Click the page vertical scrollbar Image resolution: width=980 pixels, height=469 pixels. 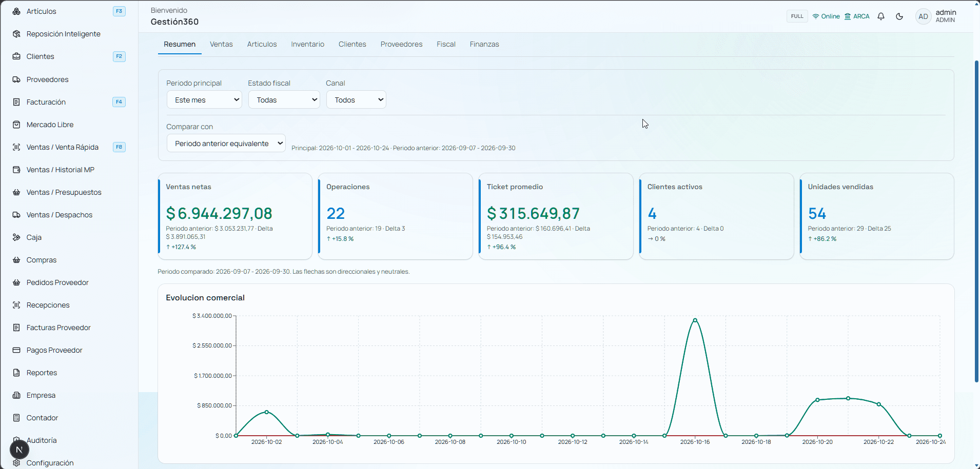click(x=976, y=221)
